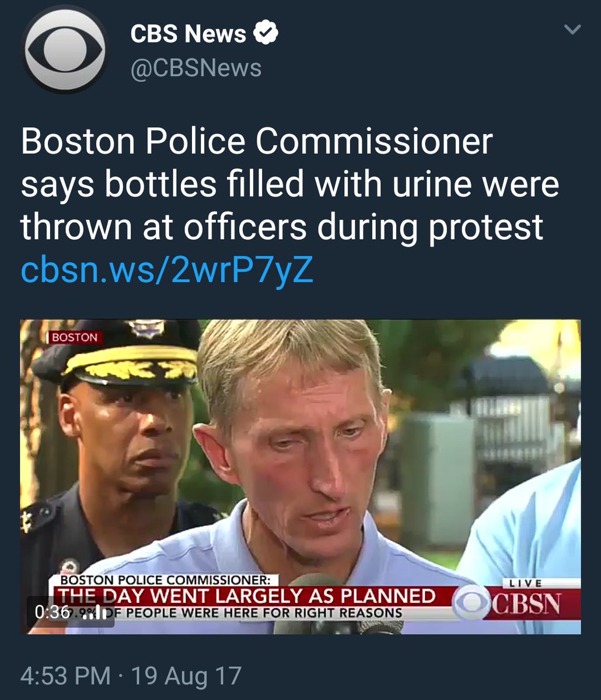Visit the @CBSNews handle
Viewport: 601px width, 700px height.
(x=196, y=68)
